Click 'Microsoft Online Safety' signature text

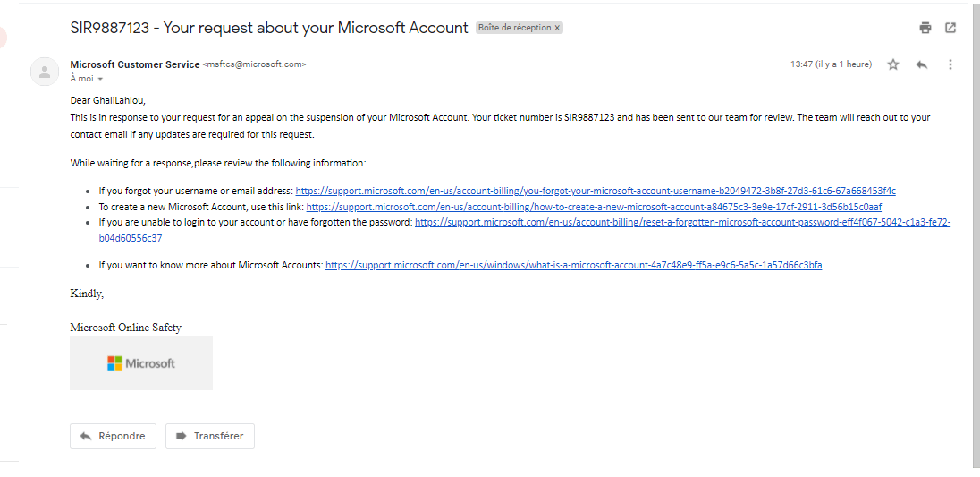point(125,328)
